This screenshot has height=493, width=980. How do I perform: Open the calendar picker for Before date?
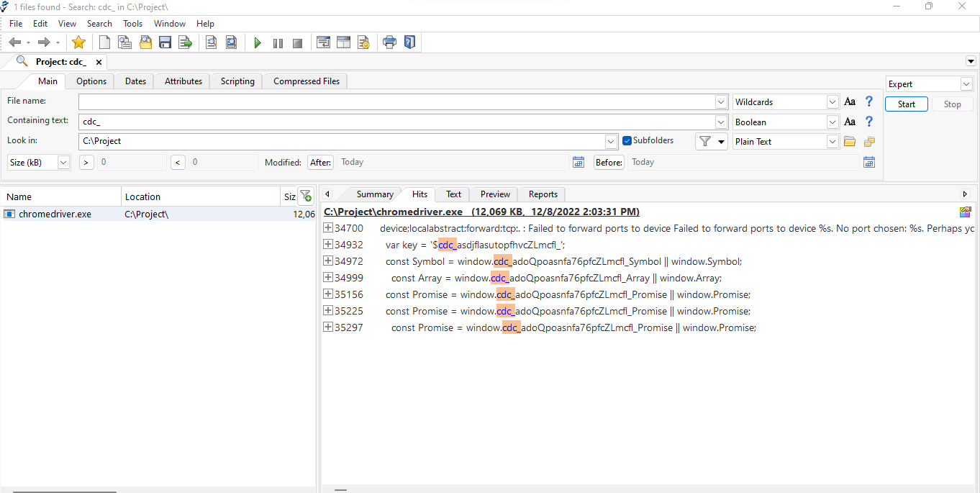coord(869,162)
